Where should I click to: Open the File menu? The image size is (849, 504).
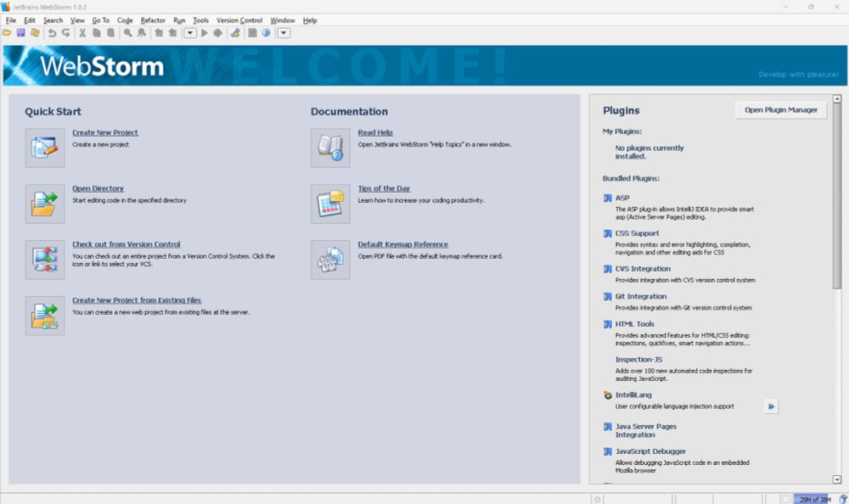click(x=11, y=20)
